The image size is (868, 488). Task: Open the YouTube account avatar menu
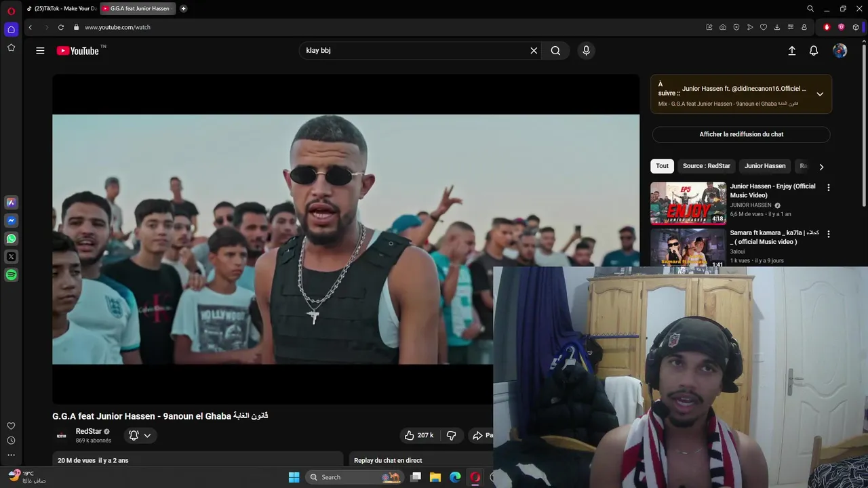(840, 51)
